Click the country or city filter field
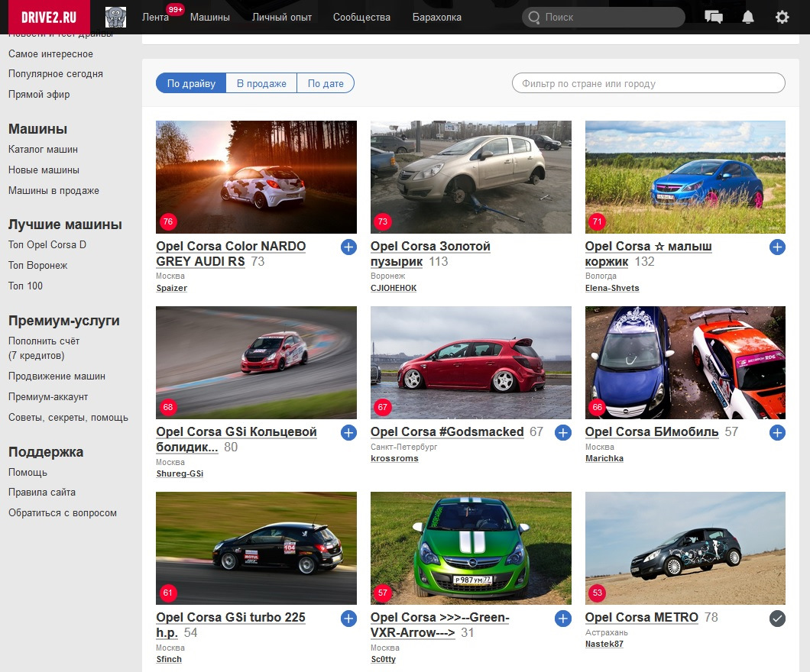This screenshot has height=672, width=810. (x=648, y=83)
